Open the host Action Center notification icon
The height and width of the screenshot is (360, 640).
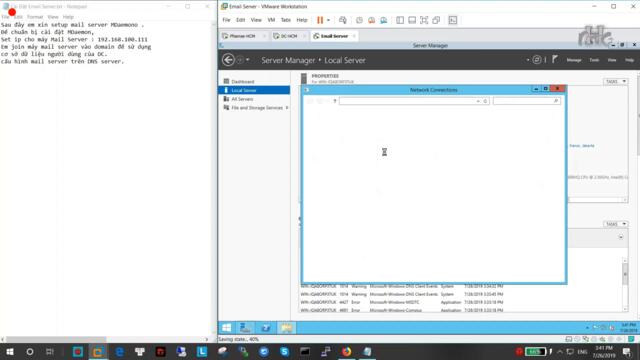[x=627, y=351]
